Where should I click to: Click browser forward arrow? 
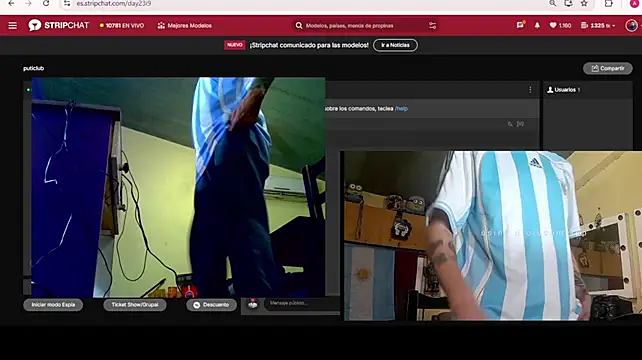tap(28, 3)
